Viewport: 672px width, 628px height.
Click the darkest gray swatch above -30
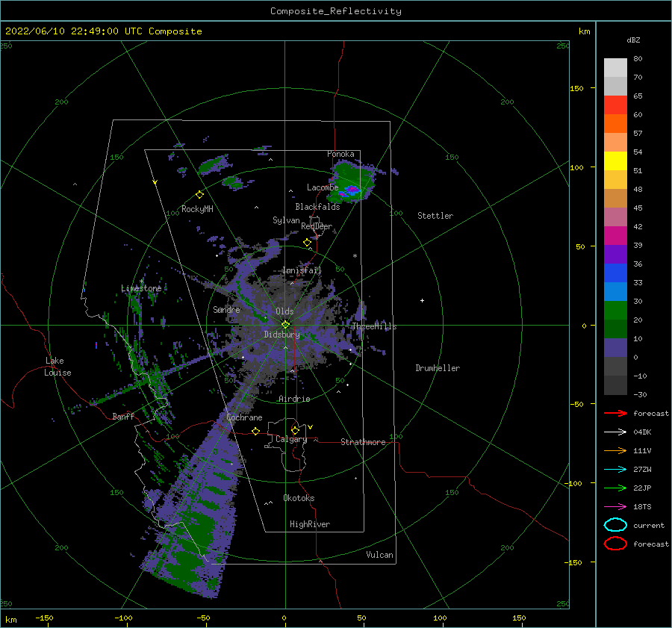click(615, 385)
